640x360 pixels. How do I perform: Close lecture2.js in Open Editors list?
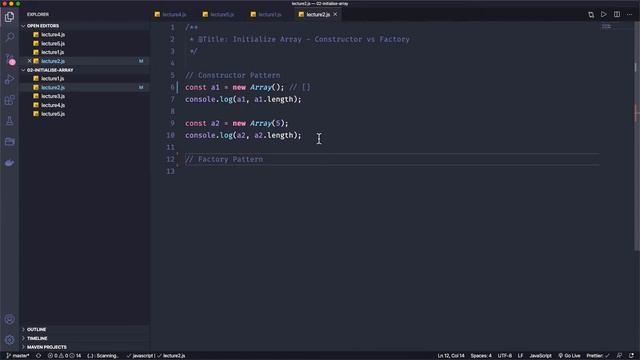click(x=29, y=61)
